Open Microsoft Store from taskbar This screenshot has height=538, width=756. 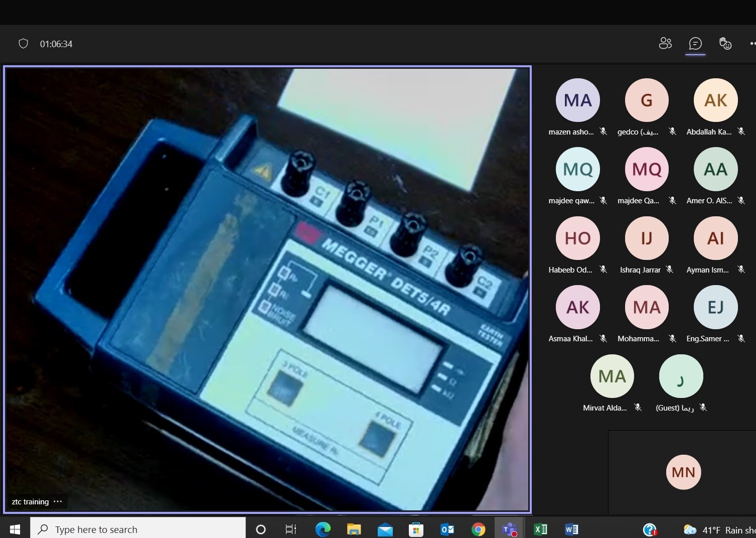point(416,529)
